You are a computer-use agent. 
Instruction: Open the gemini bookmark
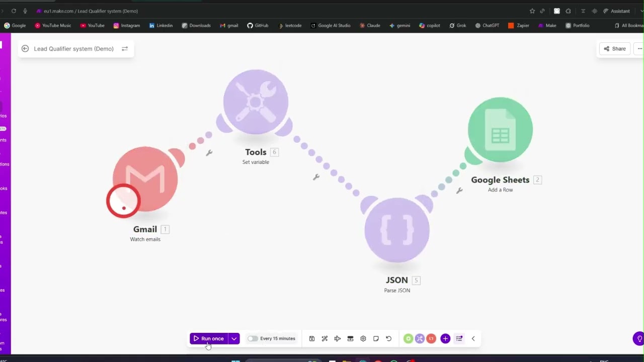point(399,26)
